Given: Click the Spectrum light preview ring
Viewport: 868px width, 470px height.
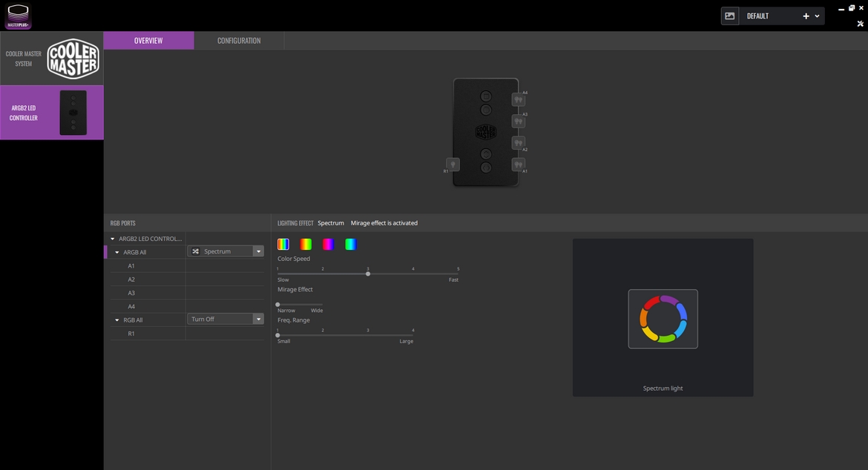Looking at the screenshot, I should click(x=662, y=319).
